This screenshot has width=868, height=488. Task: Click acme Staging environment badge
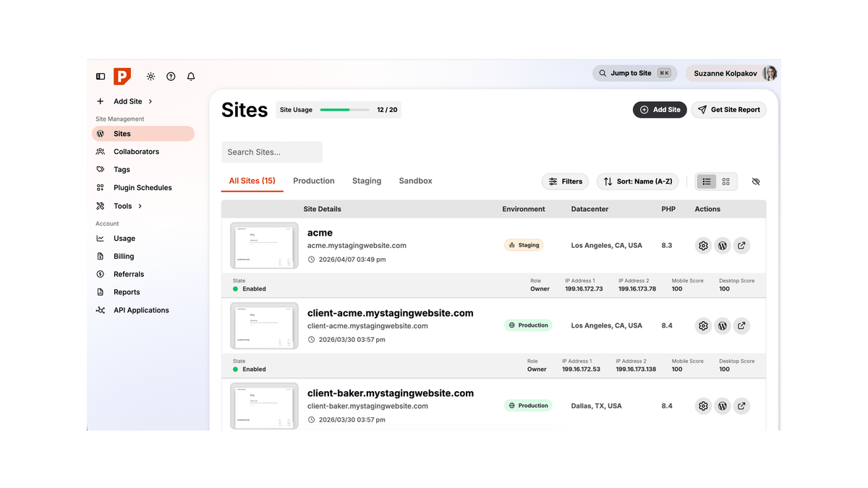pyautogui.click(x=524, y=245)
